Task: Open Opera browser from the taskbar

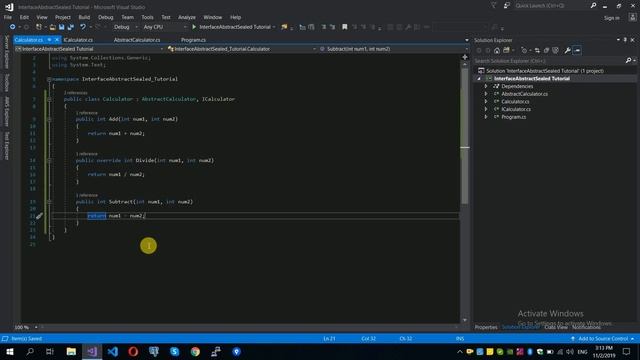Action: click(x=133, y=351)
